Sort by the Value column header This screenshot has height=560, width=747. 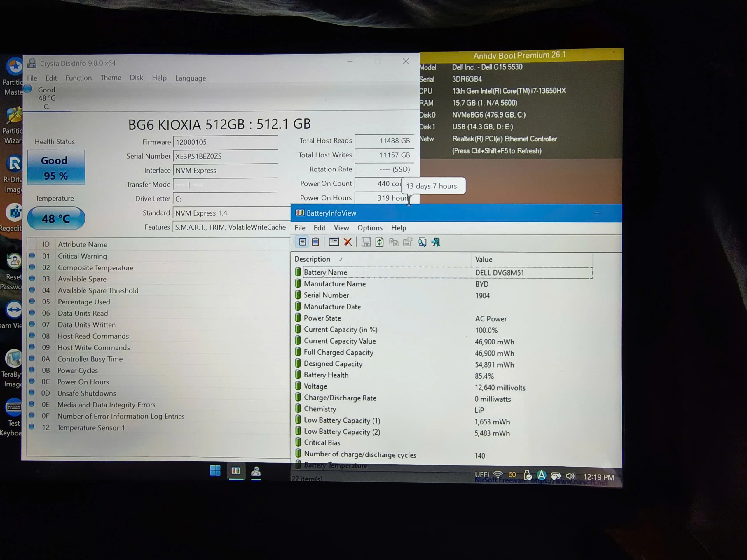(532, 259)
